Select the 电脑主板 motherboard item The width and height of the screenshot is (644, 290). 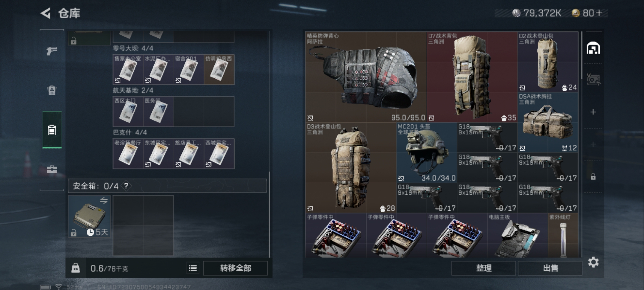[x=518, y=235]
